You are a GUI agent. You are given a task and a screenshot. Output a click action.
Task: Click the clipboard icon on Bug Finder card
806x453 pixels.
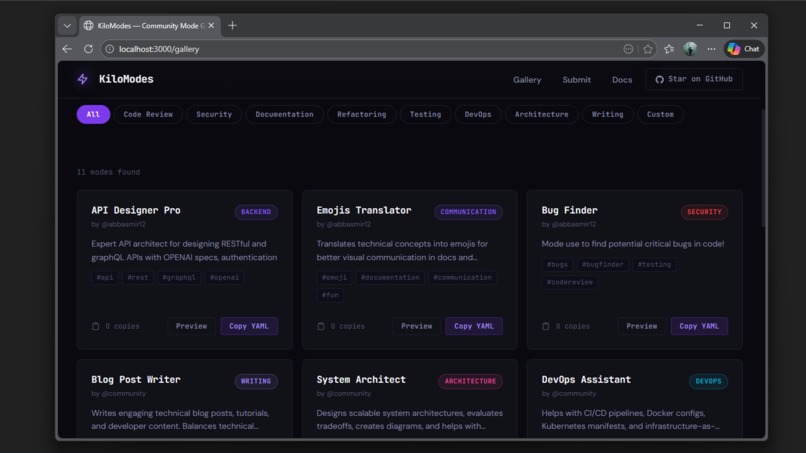coord(546,326)
